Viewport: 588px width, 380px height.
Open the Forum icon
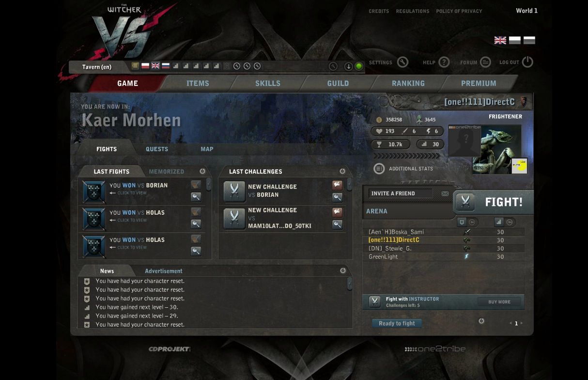tap(485, 62)
